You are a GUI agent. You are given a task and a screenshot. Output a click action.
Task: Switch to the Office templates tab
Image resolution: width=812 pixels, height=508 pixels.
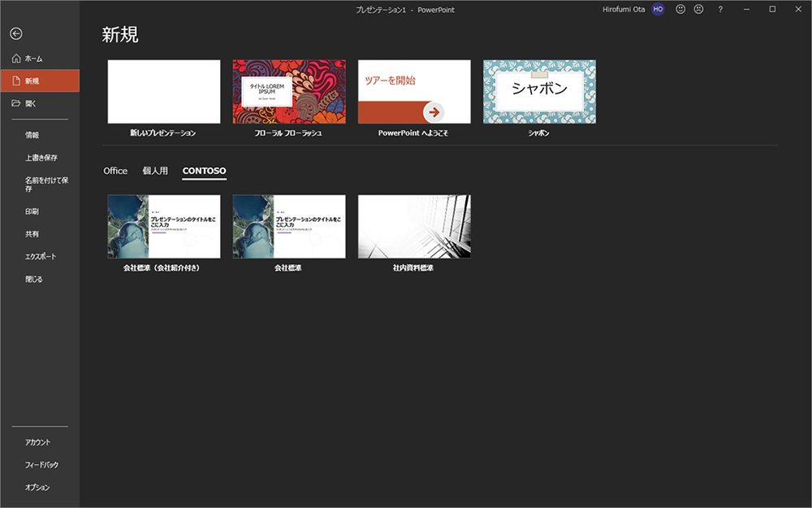115,171
